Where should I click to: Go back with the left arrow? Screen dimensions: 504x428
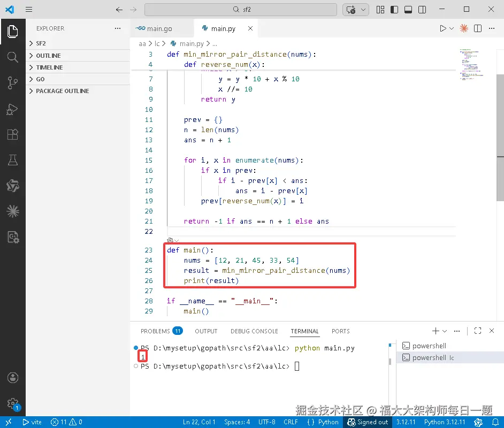point(119,10)
